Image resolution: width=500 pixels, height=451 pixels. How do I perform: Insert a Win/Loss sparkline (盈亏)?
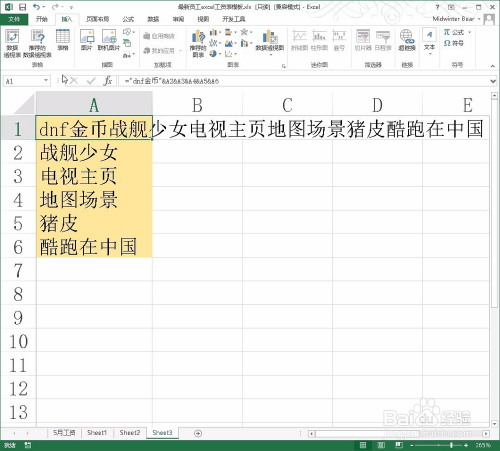tap(339, 41)
